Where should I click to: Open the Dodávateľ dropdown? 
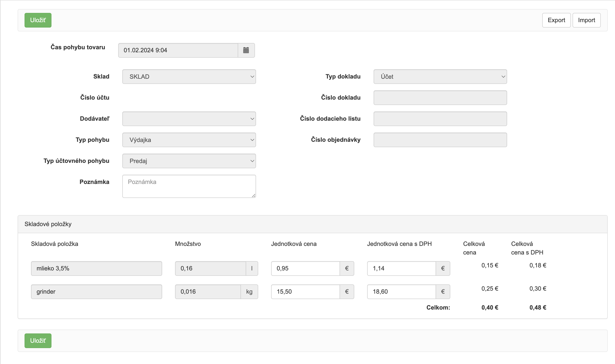tap(189, 119)
